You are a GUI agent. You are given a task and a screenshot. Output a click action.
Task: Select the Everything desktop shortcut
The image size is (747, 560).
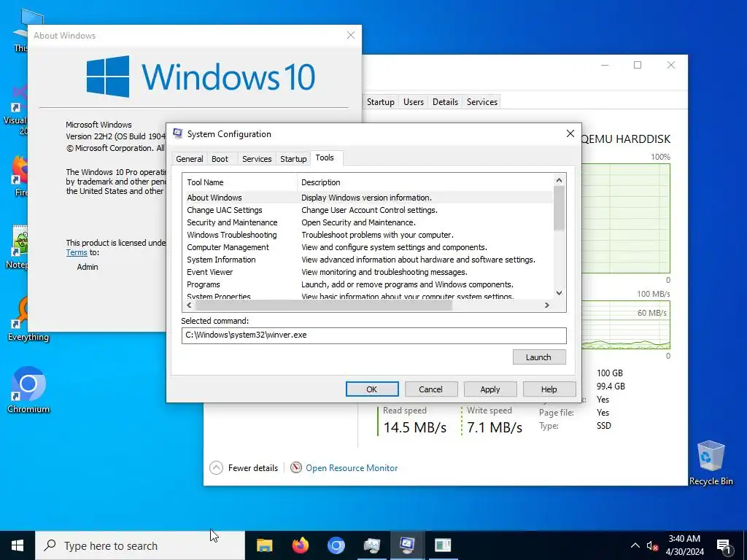(x=28, y=318)
